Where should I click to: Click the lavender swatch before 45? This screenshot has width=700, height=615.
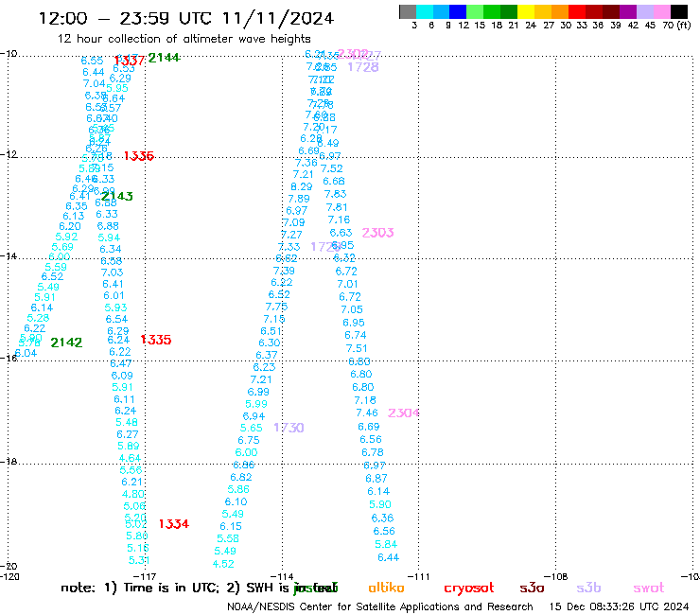(644, 11)
